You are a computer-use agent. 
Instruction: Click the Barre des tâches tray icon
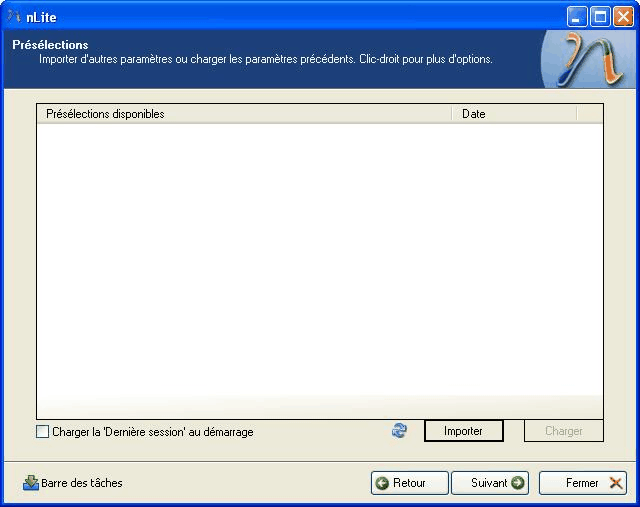click(x=31, y=483)
